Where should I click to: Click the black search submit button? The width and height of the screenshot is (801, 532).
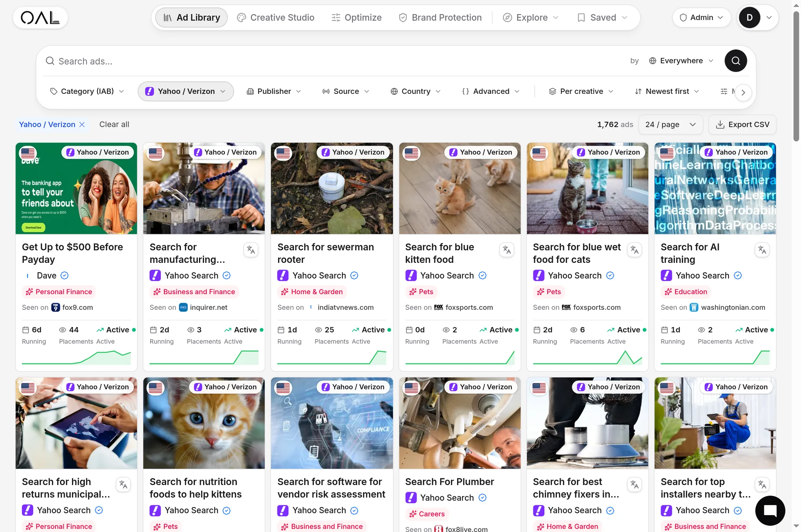[x=735, y=61]
